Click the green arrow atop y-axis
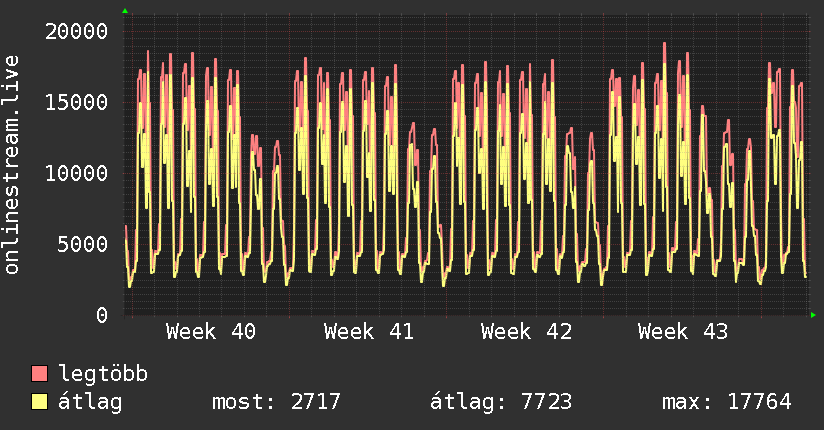This screenshot has width=824, height=430. coord(125,11)
